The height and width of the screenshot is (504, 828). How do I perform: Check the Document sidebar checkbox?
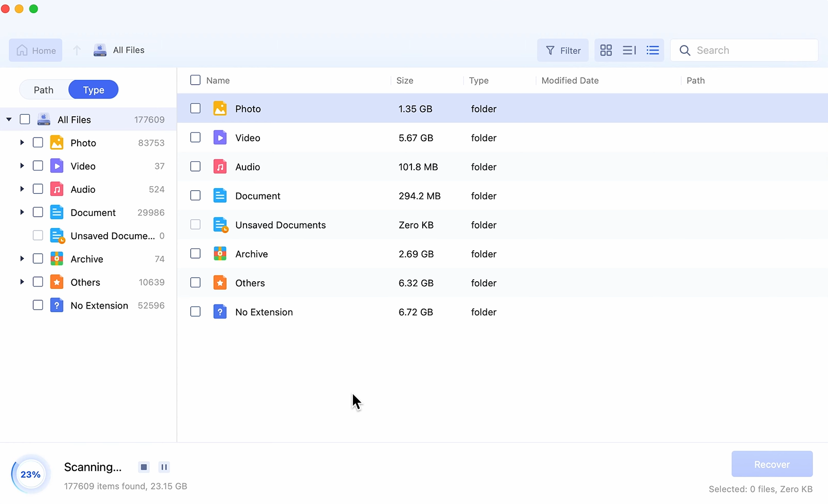(38, 212)
